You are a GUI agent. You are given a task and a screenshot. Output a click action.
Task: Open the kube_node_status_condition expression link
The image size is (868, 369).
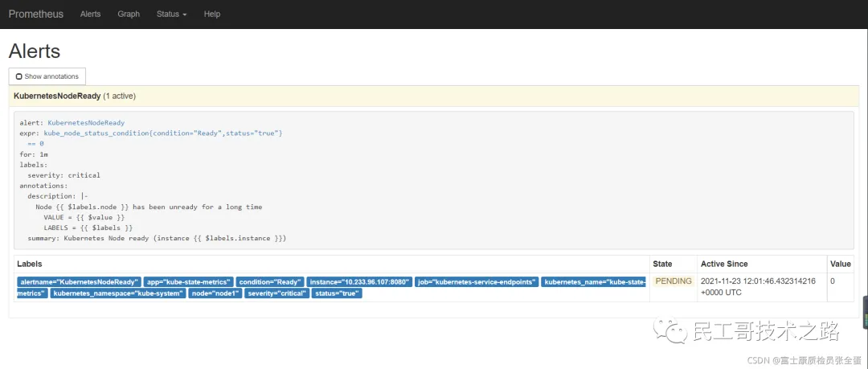point(163,133)
